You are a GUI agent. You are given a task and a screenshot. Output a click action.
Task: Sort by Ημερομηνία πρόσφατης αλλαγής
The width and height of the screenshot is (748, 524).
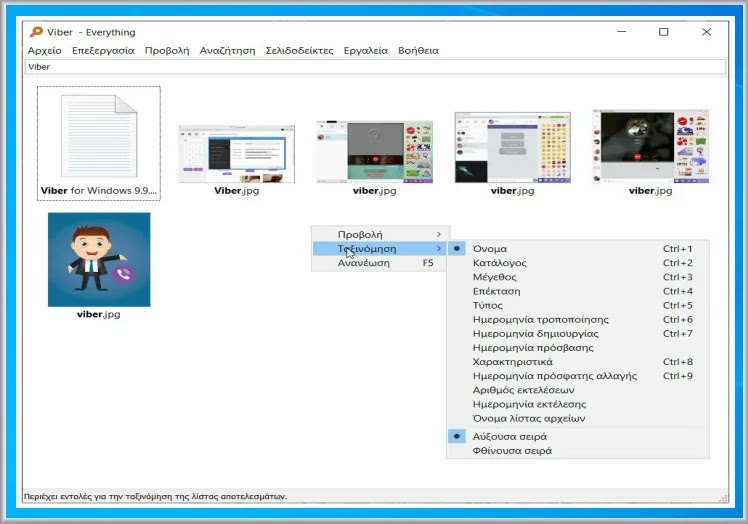(578, 376)
